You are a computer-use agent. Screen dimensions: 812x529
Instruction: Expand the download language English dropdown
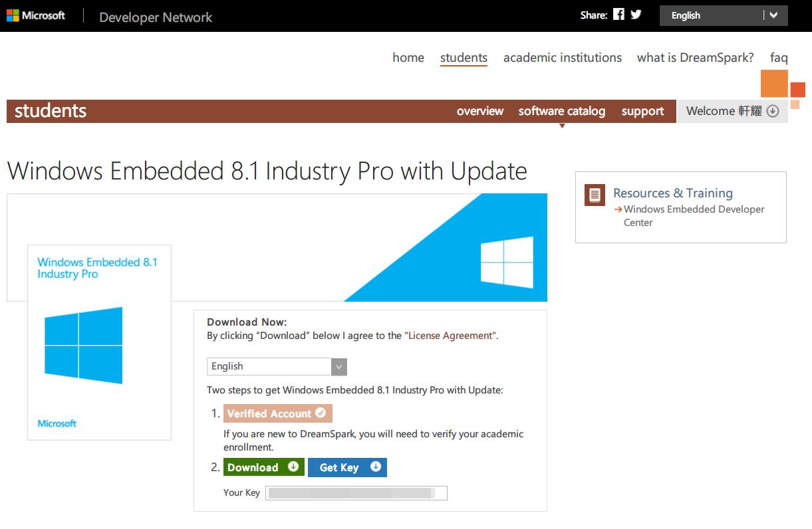point(277,366)
